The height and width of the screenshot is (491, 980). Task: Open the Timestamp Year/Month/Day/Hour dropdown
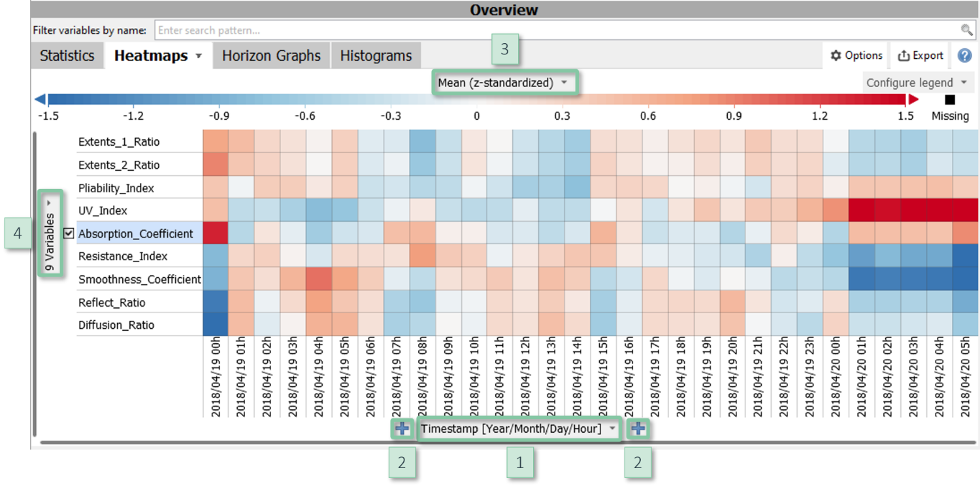point(519,429)
